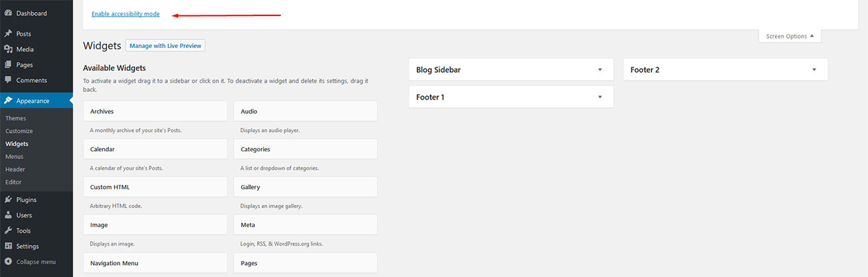868x277 pixels.
Task: Click the Posts pushpin icon
Action: pos(8,33)
